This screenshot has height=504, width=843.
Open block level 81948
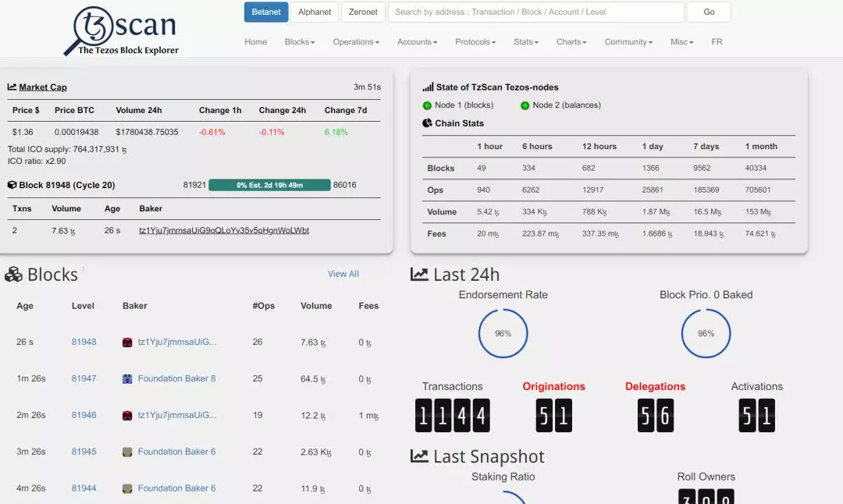coord(84,343)
